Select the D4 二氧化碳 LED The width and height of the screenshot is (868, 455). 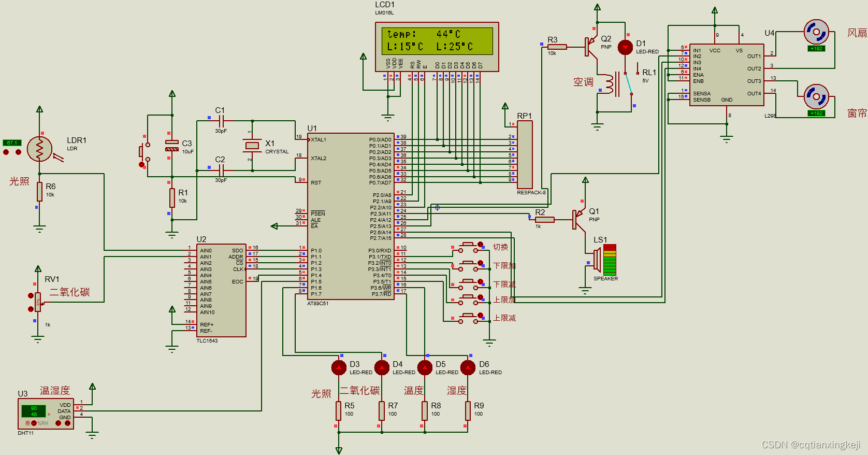click(382, 367)
